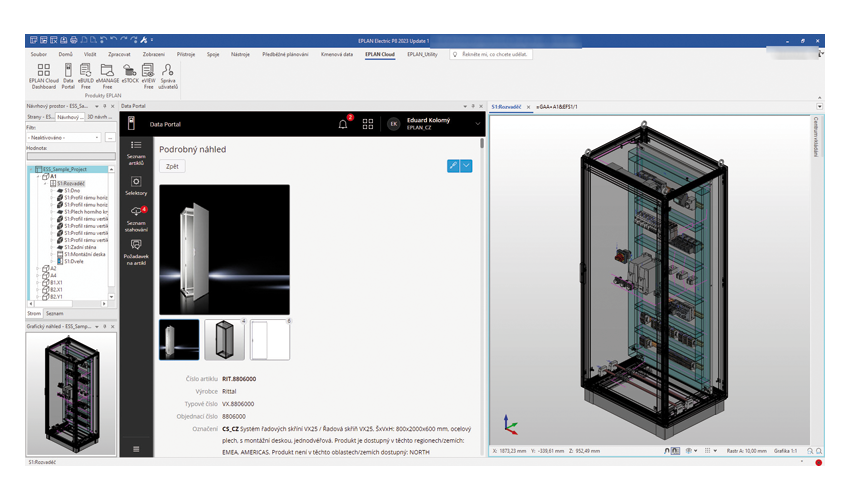The image size is (850, 500).
Task: Click the EK user avatar
Action: click(394, 124)
